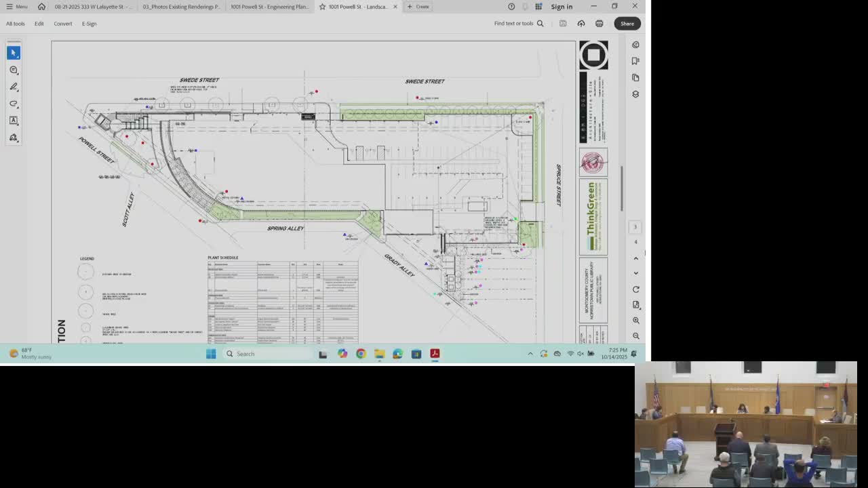
Task: Click the Sign in link
Action: tap(561, 7)
